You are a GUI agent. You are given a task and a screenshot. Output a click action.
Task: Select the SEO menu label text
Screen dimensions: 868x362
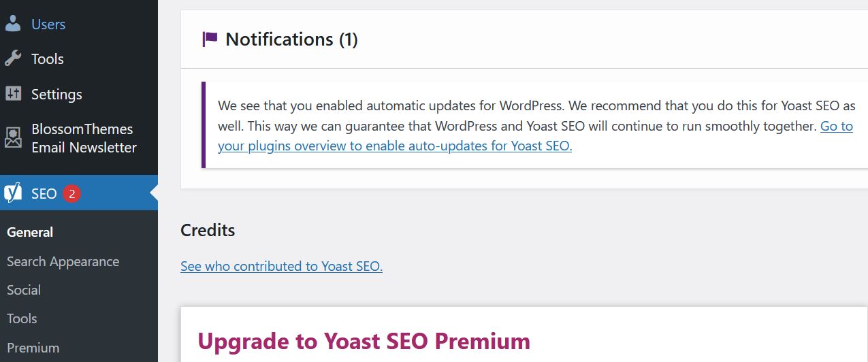[44, 194]
